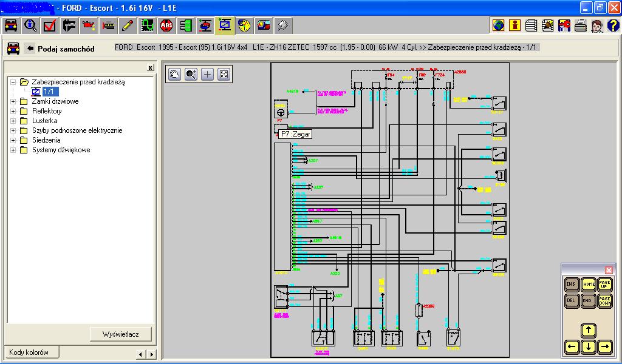
Task: Select the Siedzenia tree item
Action: (46, 140)
